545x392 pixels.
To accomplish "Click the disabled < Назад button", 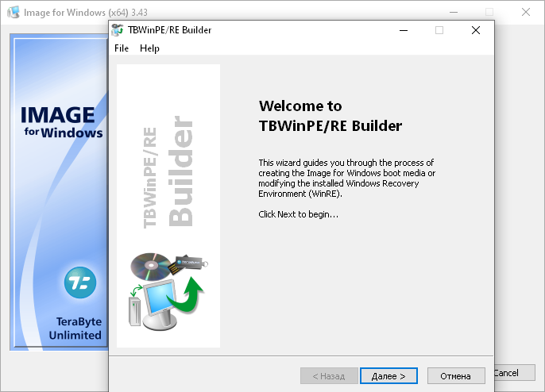I will (x=329, y=376).
